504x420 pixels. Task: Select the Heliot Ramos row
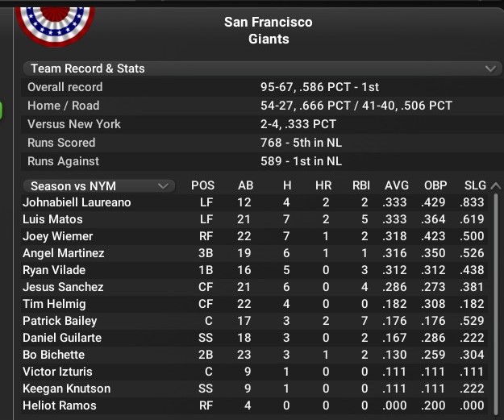(x=254, y=405)
